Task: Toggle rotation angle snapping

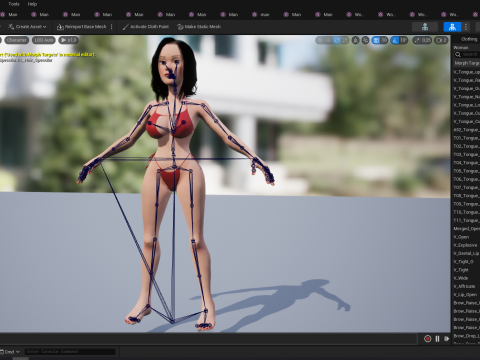Action: tap(395, 40)
